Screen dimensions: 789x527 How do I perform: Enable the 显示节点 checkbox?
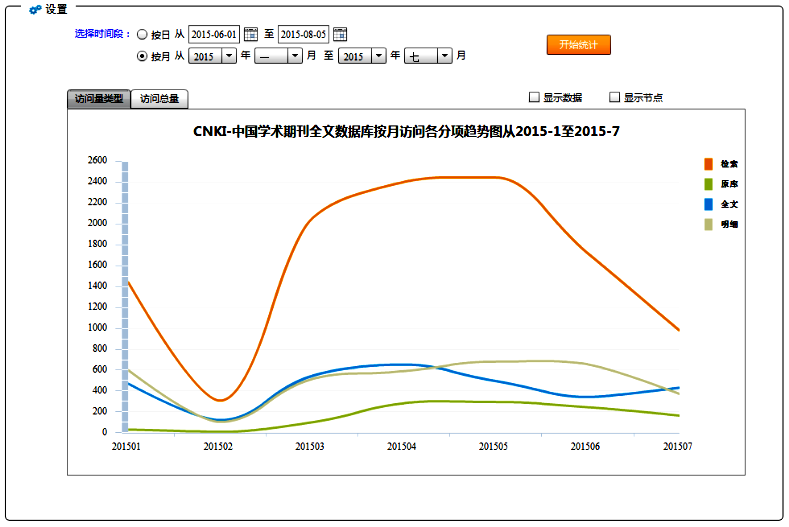pyautogui.click(x=615, y=97)
